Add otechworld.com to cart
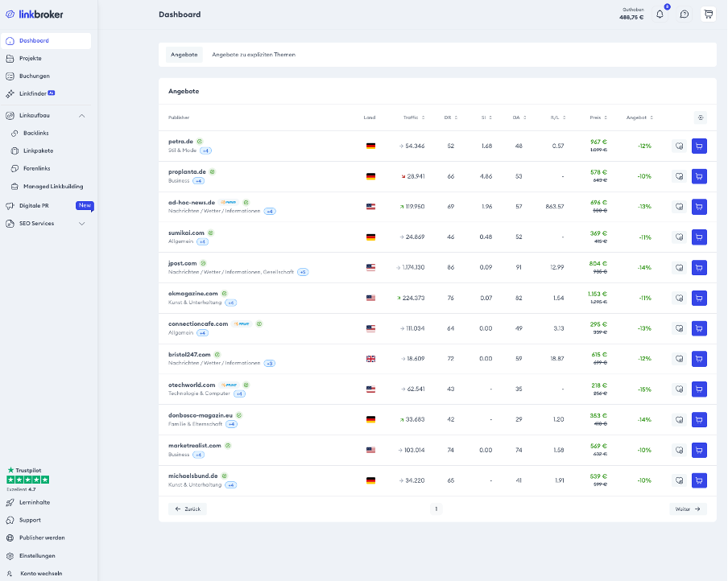The height and width of the screenshot is (581, 728). (x=699, y=389)
